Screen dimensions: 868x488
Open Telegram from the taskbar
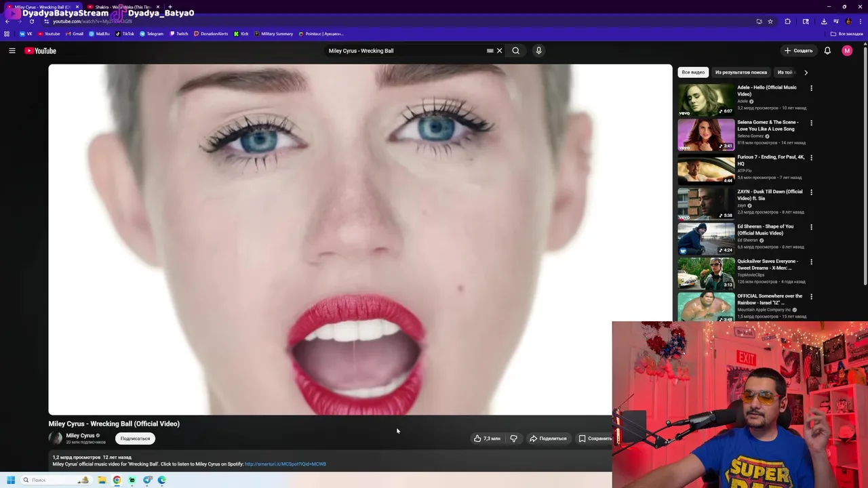147,480
